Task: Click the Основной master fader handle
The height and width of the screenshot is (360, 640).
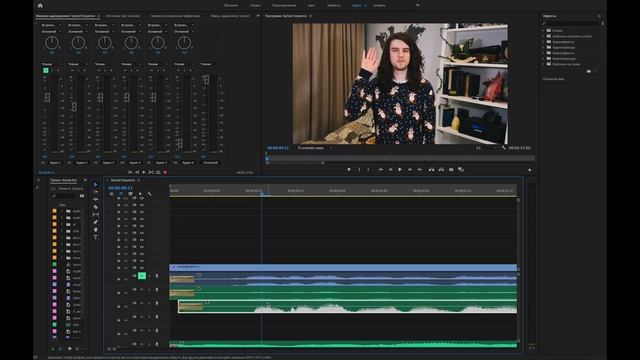Action: (x=206, y=79)
